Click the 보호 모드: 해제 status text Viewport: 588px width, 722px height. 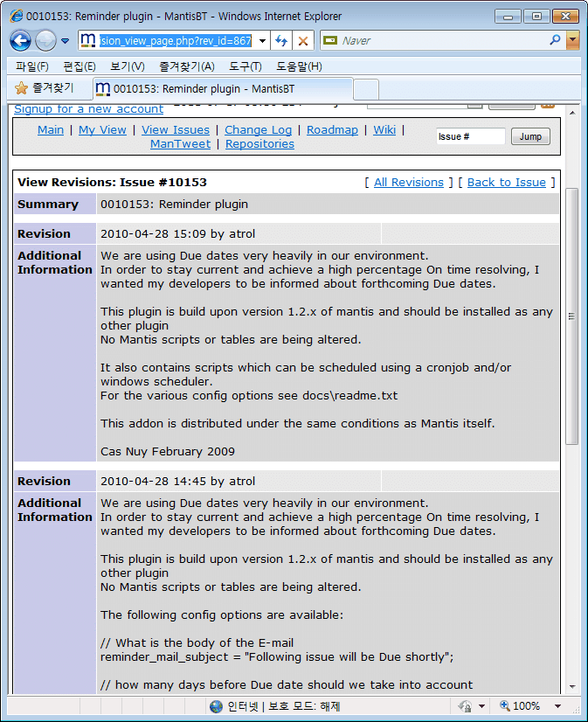coord(304,706)
